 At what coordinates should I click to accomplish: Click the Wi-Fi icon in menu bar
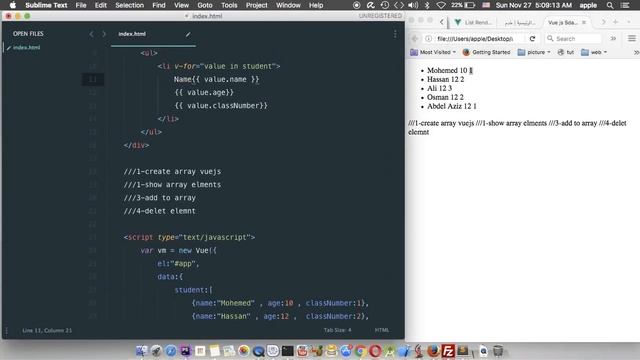point(441,5)
